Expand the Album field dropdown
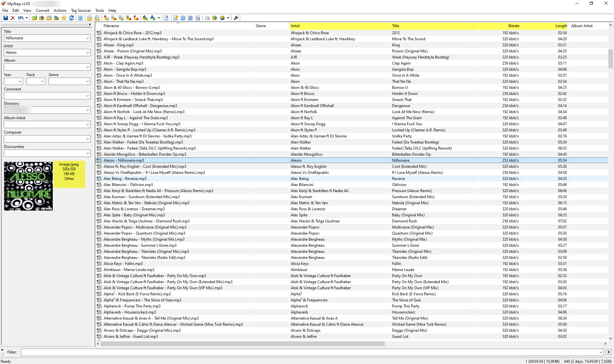This screenshot has width=614, height=364. click(88, 67)
